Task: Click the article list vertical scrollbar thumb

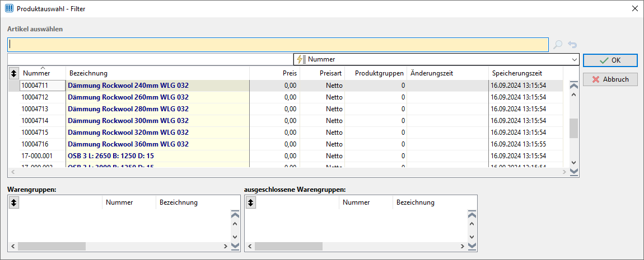Action: tap(574, 129)
